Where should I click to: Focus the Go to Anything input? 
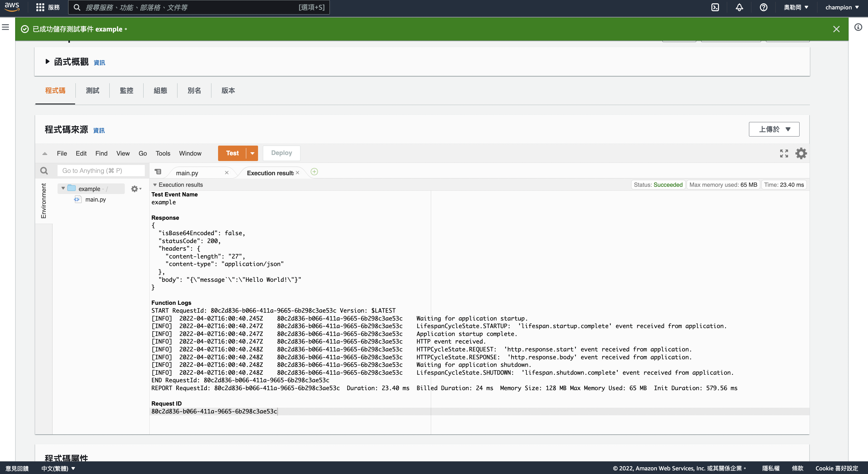[101, 171]
